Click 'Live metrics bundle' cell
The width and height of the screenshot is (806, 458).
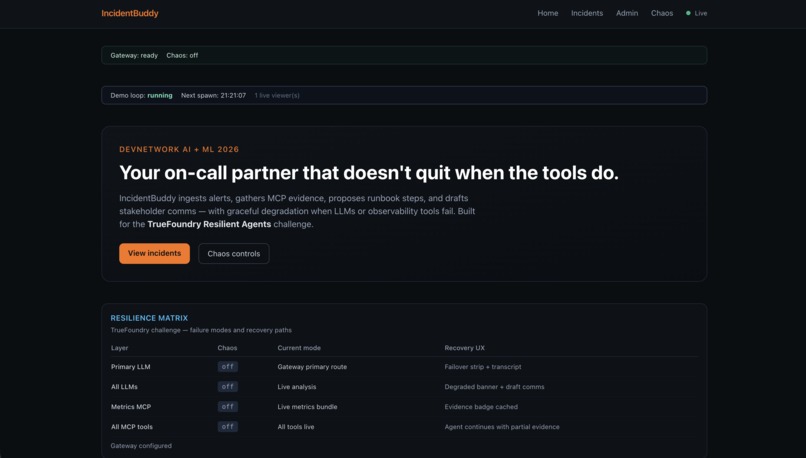pos(307,407)
